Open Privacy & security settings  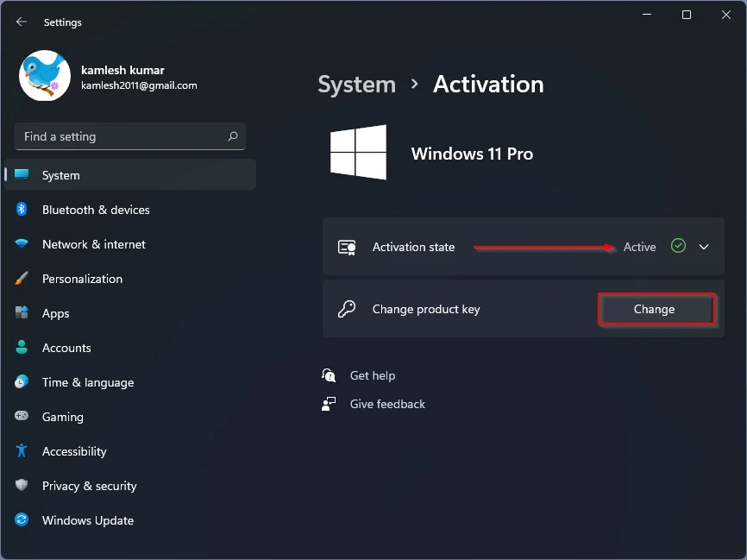130,486
